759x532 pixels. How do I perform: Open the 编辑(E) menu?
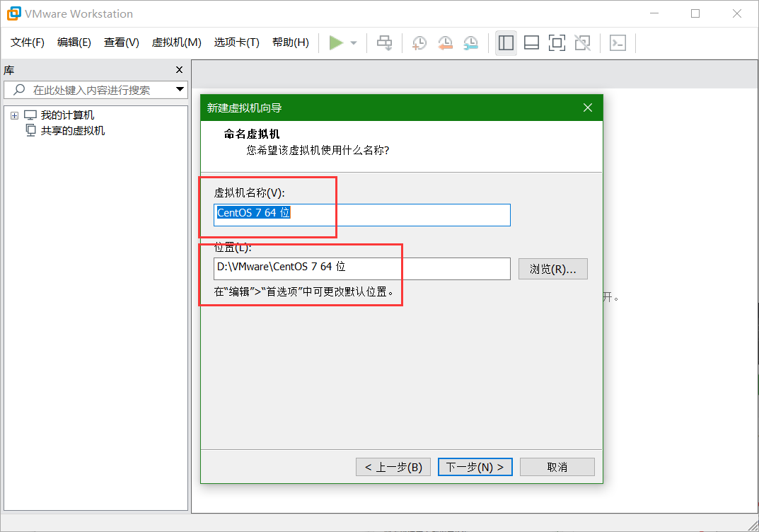[x=74, y=42]
